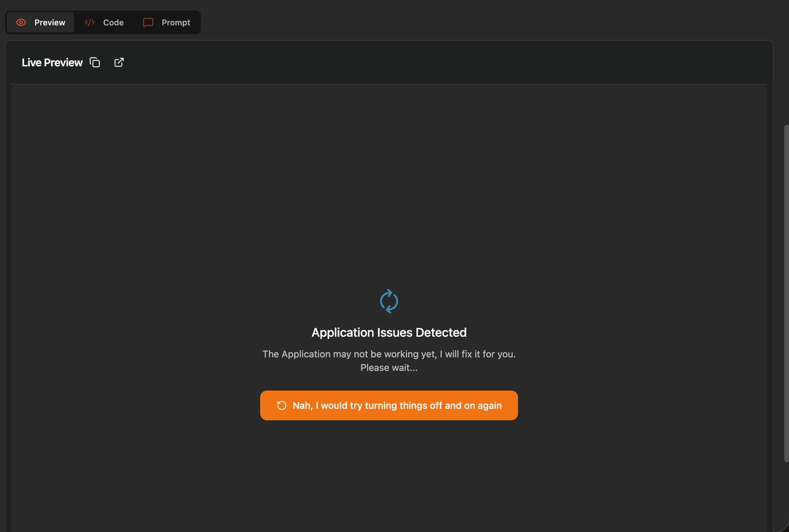Click the Live Preview heading
Viewport: 789px width, 532px height.
[x=52, y=62]
